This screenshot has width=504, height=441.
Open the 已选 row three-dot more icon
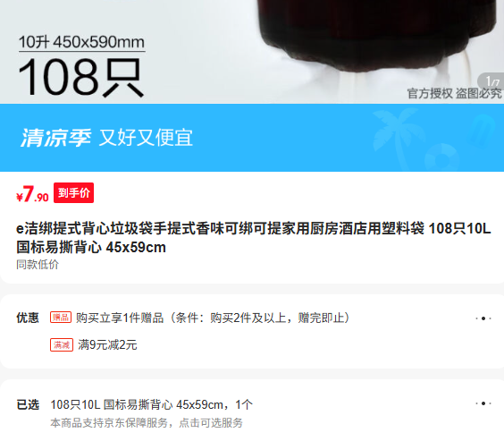[x=483, y=403]
